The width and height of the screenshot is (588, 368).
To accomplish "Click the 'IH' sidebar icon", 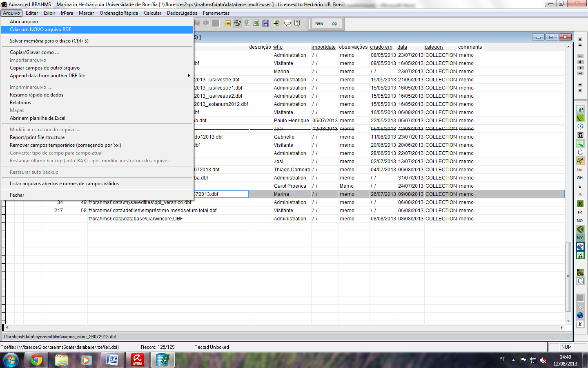I will 580,195.
